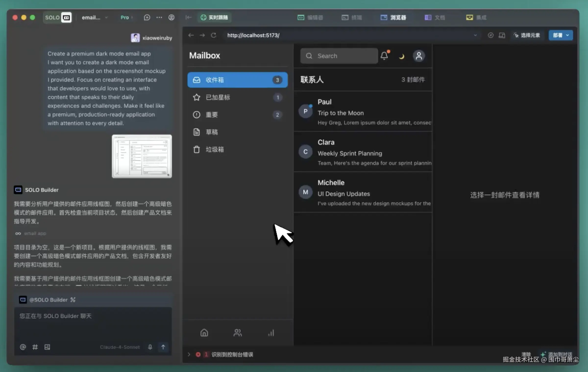This screenshot has height=372, width=588.
Task: Open the Claude-4-Sonnet model selector
Action: 120,347
